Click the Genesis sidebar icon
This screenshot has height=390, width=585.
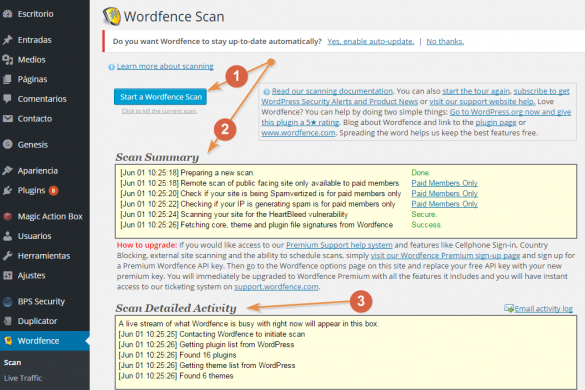tap(7, 144)
